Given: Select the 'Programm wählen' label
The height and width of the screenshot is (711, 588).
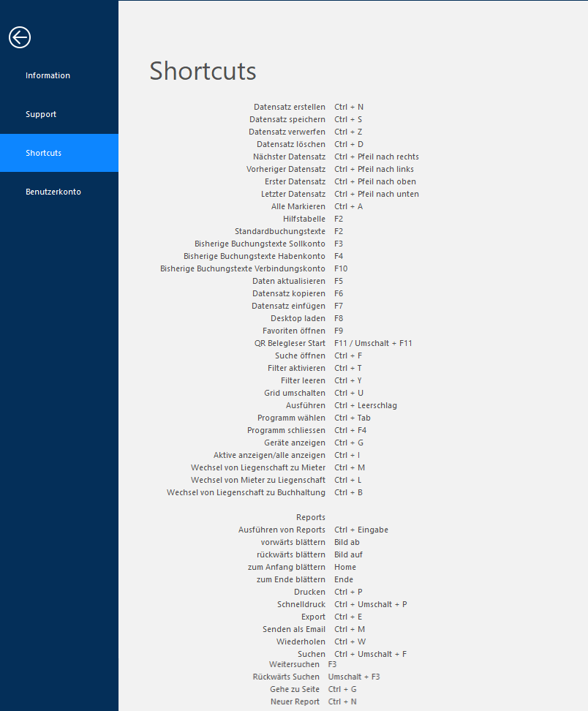Looking at the screenshot, I should (x=291, y=418).
